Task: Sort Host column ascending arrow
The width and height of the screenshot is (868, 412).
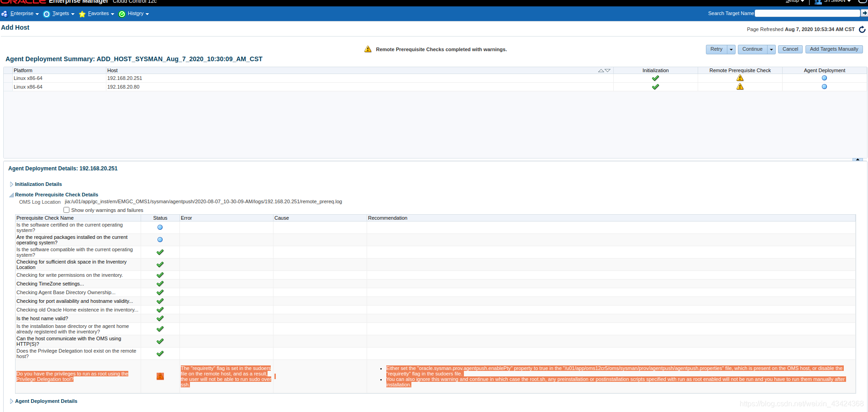Action: pyautogui.click(x=601, y=70)
